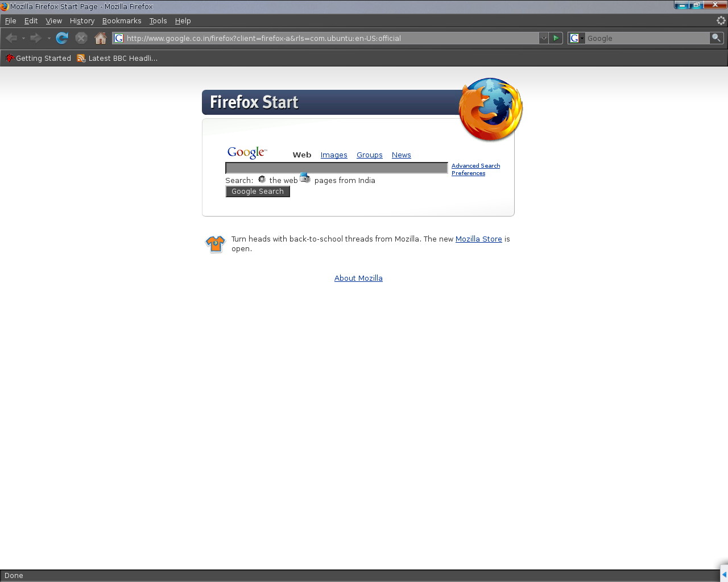Open the History menu
The height and width of the screenshot is (582, 728).
coord(82,20)
